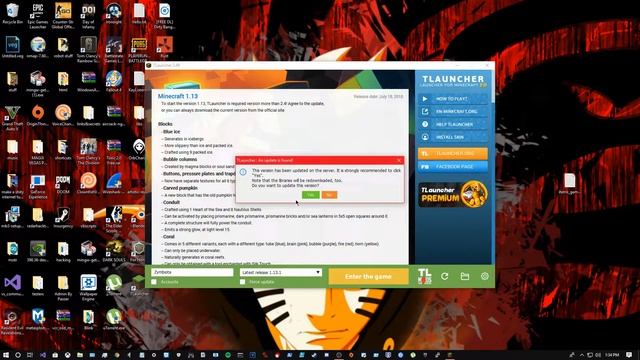Open the Tom Clancy's The Division desktop shortcut
The image size is (640, 360).
click(x=88, y=152)
